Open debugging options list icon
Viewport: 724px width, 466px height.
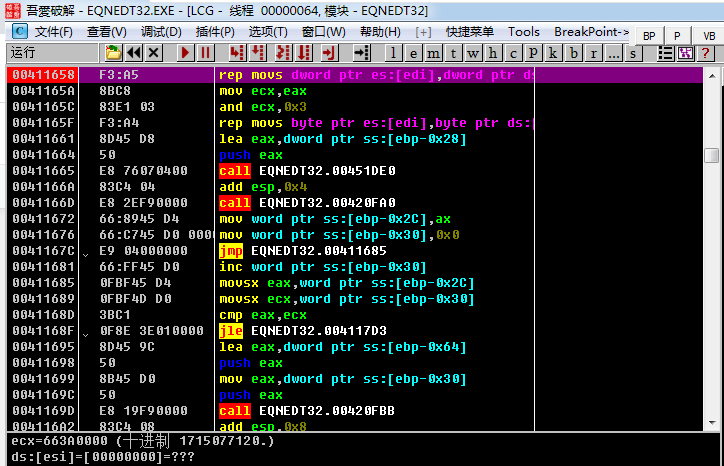(x=665, y=54)
